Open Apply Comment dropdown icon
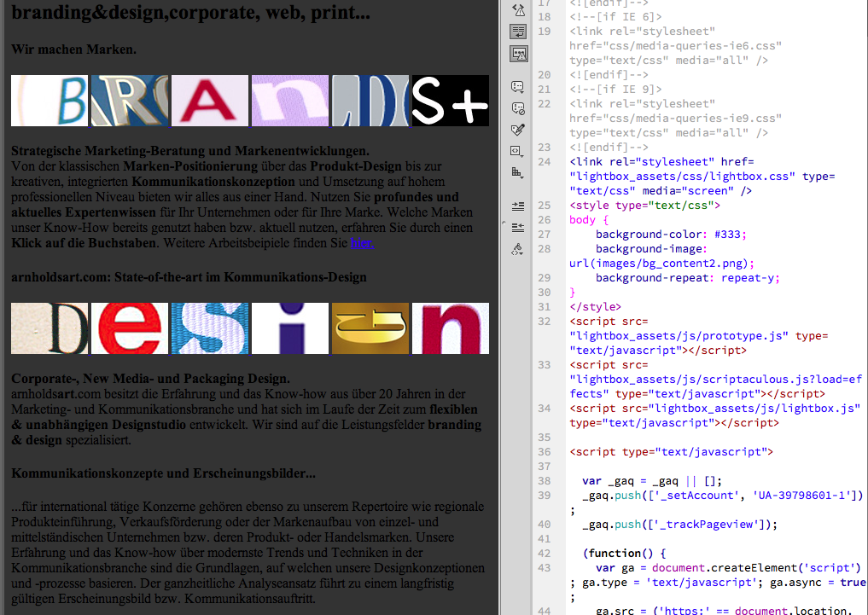 [517, 86]
